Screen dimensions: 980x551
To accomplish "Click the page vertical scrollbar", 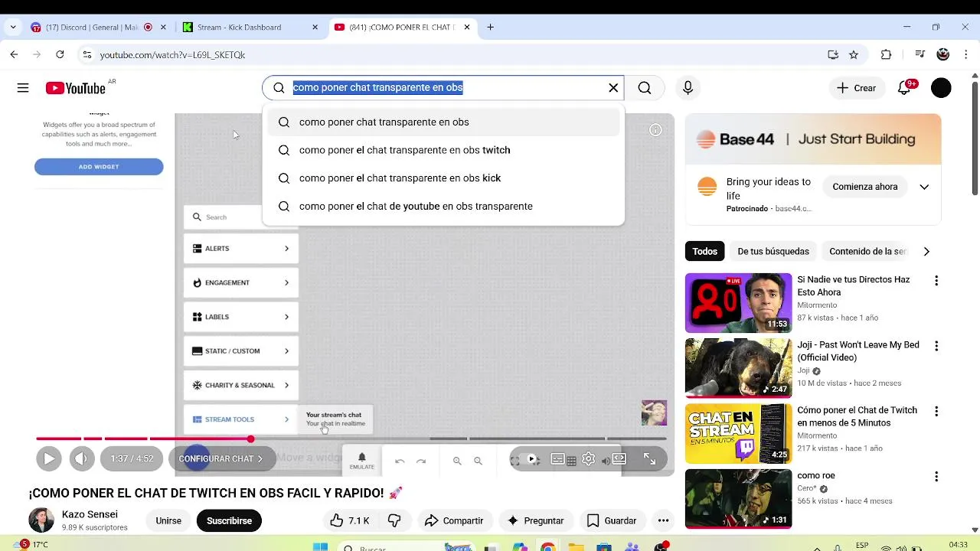I will click(x=975, y=138).
